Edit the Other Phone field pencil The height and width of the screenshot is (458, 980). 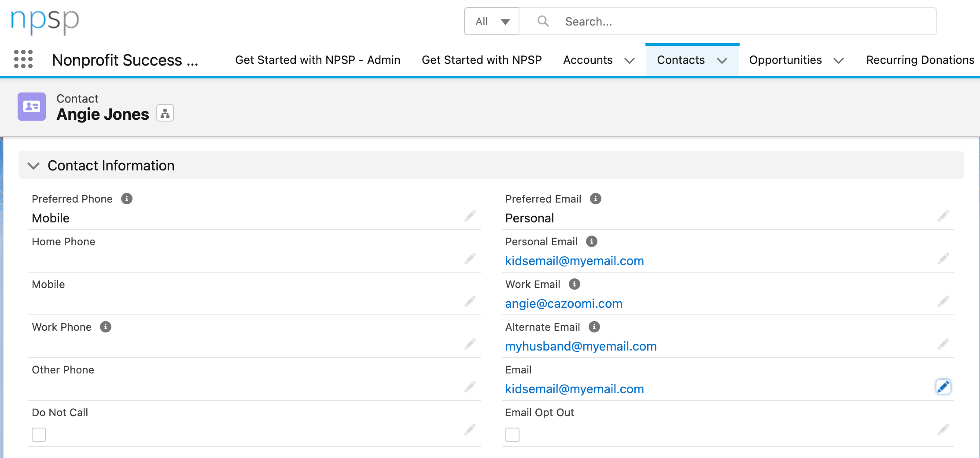[470, 387]
